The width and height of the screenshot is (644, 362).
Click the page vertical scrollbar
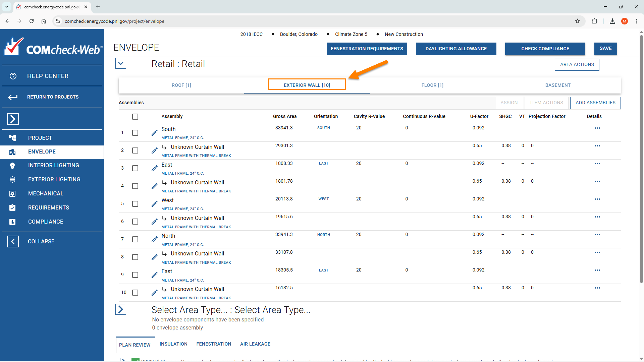pyautogui.click(x=641, y=160)
